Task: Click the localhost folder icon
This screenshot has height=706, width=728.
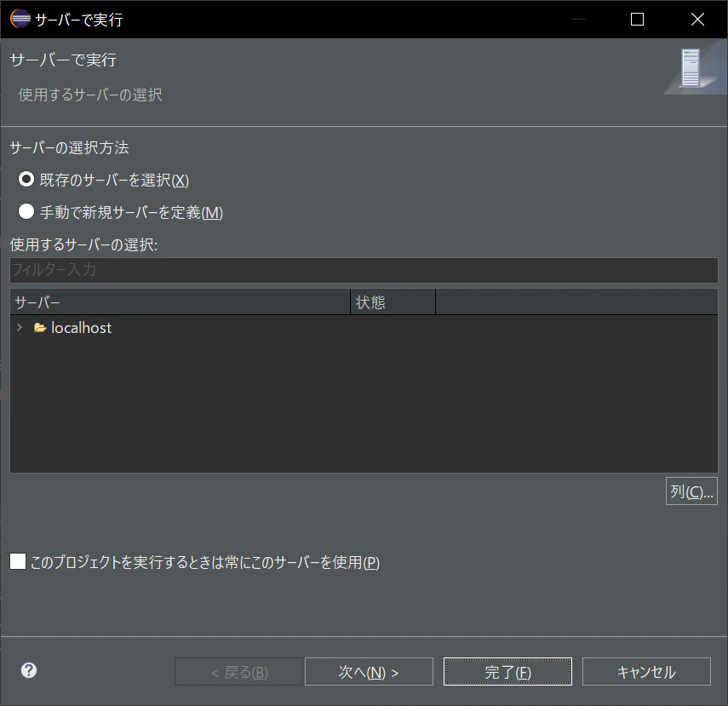Action: [40, 328]
